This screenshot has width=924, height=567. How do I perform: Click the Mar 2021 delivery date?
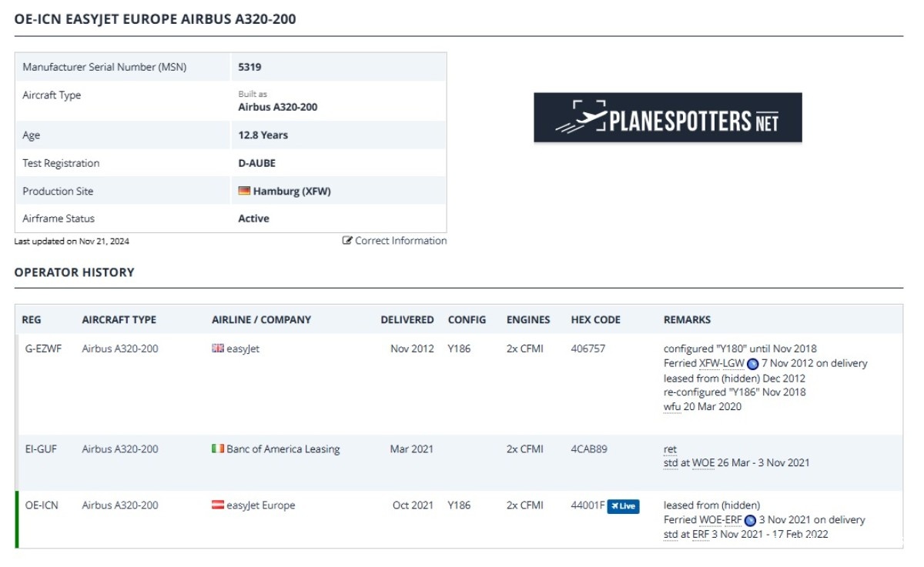412,449
